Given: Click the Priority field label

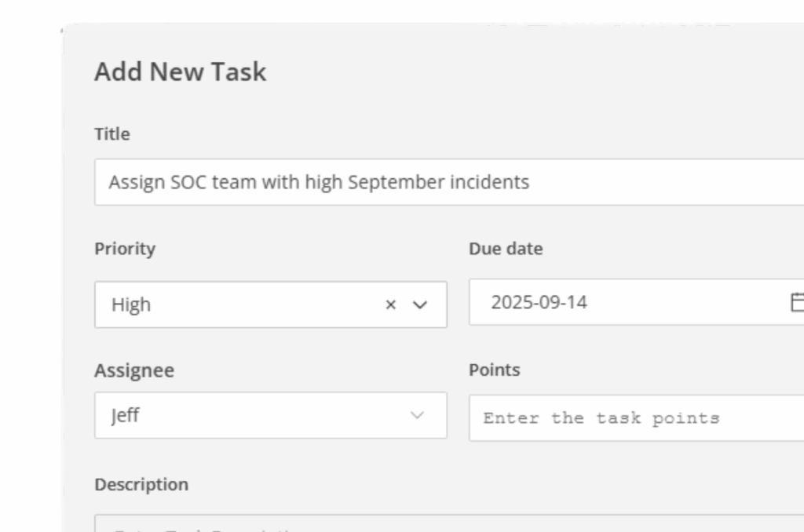Looking at the screenshot, I should click(125, 249).
